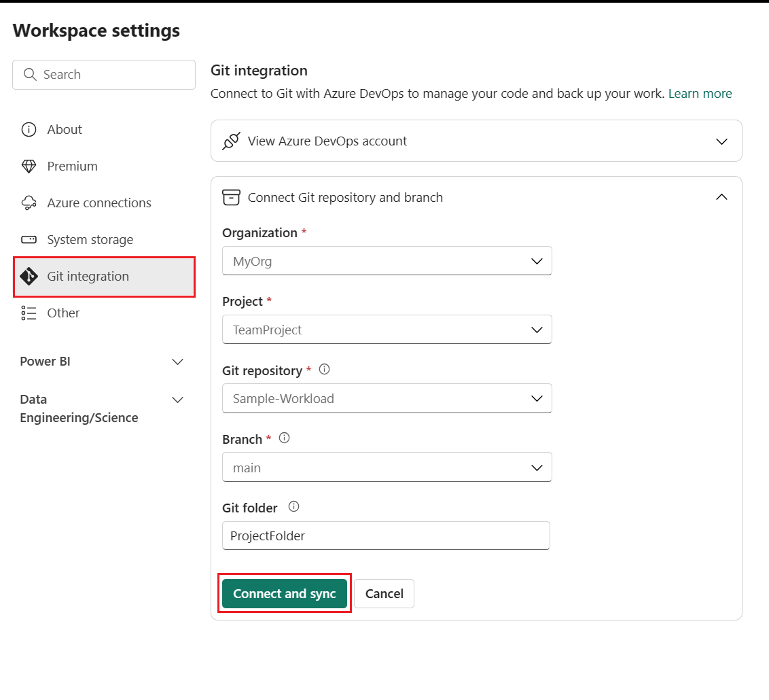Open the Other settings section
Screen dimensions: 769x700
pos(62,313)
